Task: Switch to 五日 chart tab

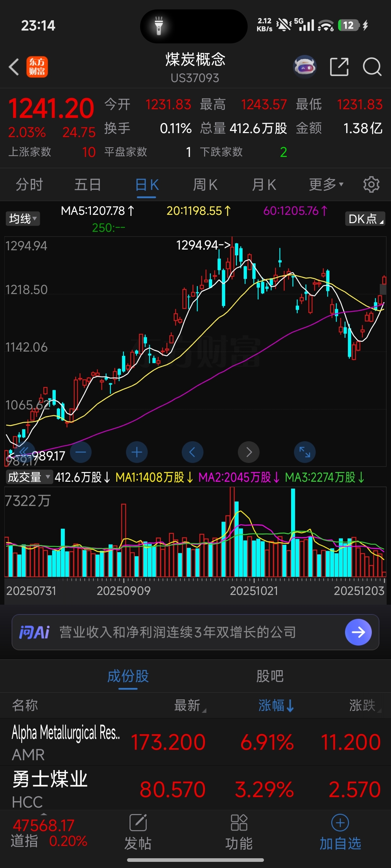Action: [x=88, y=184]
